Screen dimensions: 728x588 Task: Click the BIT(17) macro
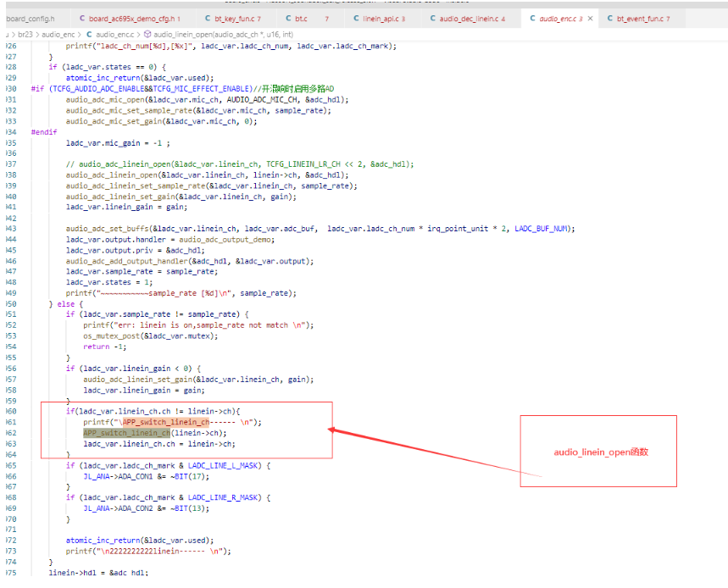192,477
